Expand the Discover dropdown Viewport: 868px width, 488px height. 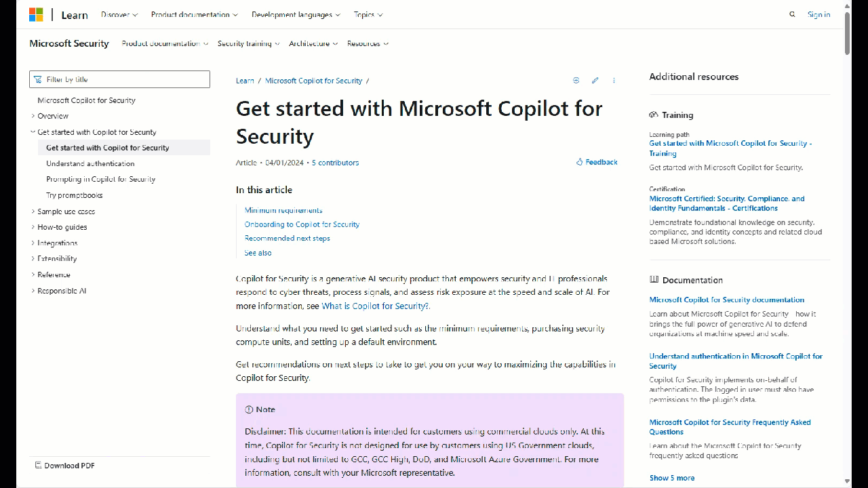coord(119,14)
